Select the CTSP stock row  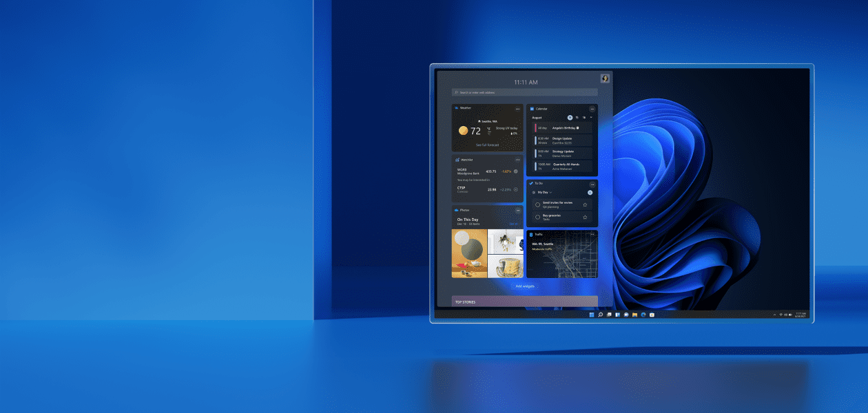click(x=487, y=189)
